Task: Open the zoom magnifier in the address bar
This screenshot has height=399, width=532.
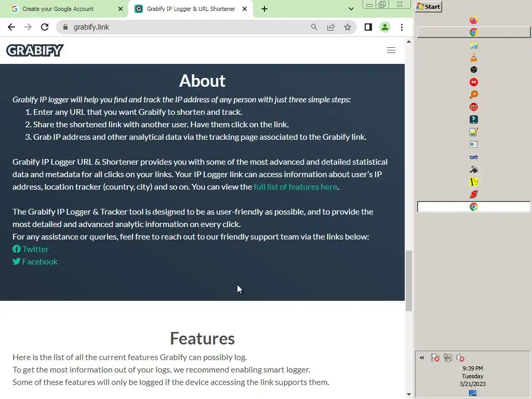Action: coord(314,27)
